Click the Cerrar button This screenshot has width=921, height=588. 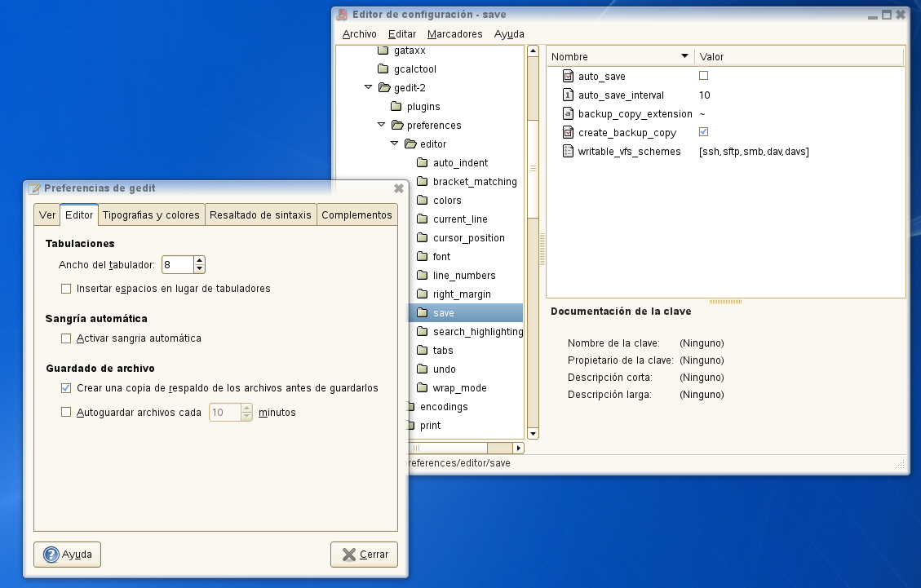pyautogui.click(x=364, y=555)
